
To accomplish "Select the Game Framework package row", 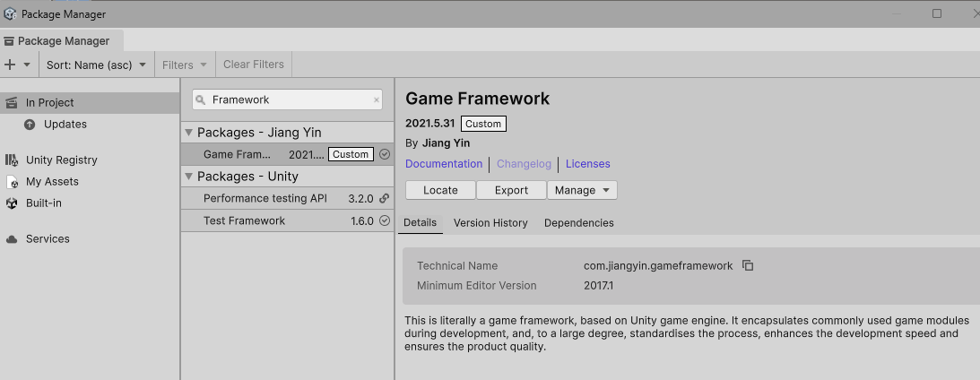I will (288, 154).
